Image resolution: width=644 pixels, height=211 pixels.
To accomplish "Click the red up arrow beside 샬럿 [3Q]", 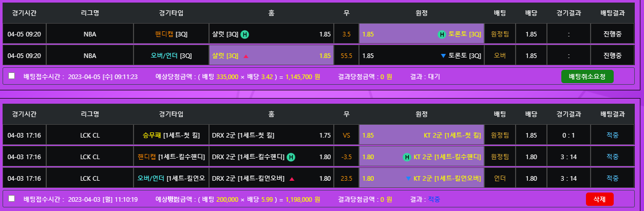I will point(246,56).
